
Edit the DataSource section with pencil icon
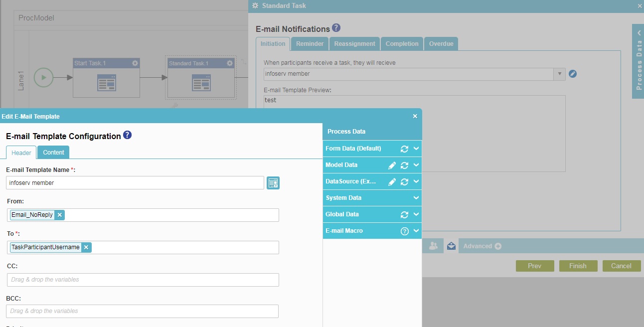click(392, 182)
